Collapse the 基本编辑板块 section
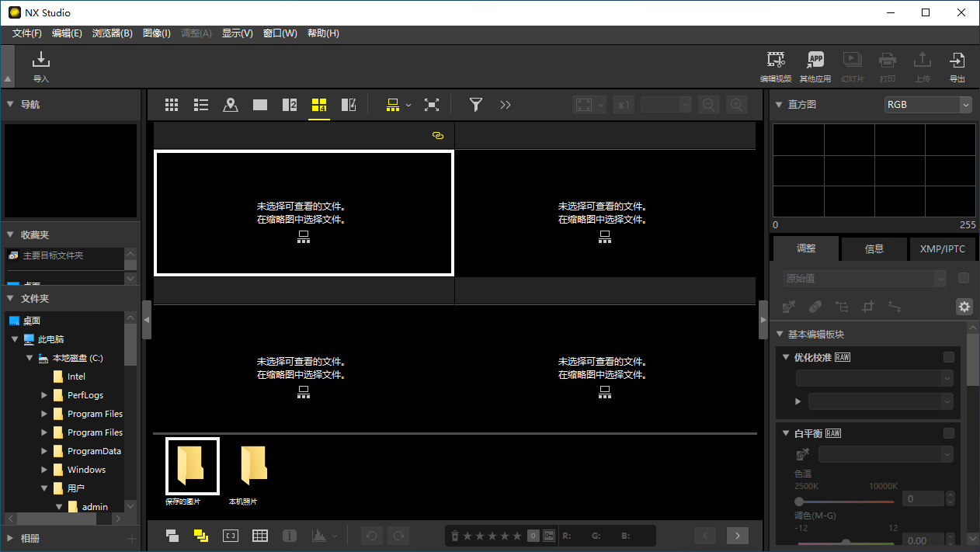Screen dimensions: 980x552 pyautogui.click(x=780, y=333)
